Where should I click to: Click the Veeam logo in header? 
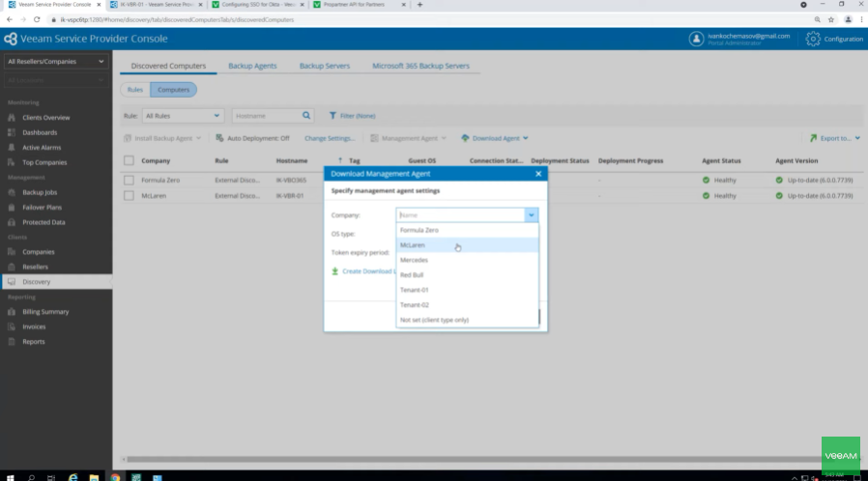coord(10,39)
